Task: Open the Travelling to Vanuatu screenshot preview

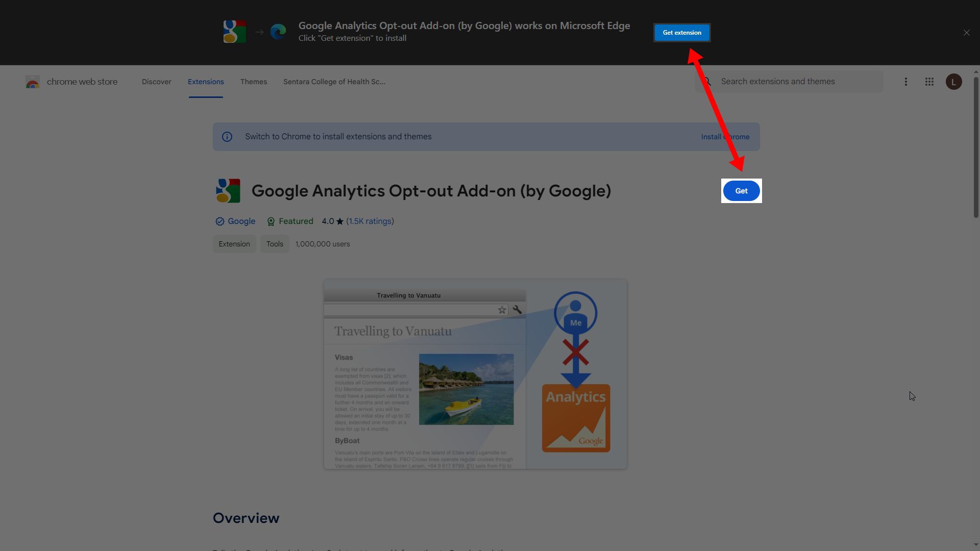Action: point(475,374)
